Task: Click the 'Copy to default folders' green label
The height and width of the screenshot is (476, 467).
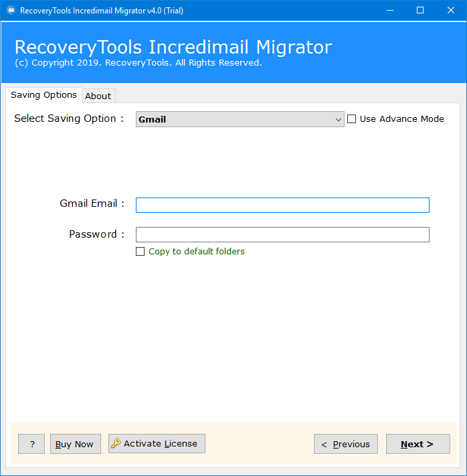Action: tap(196, 251)
